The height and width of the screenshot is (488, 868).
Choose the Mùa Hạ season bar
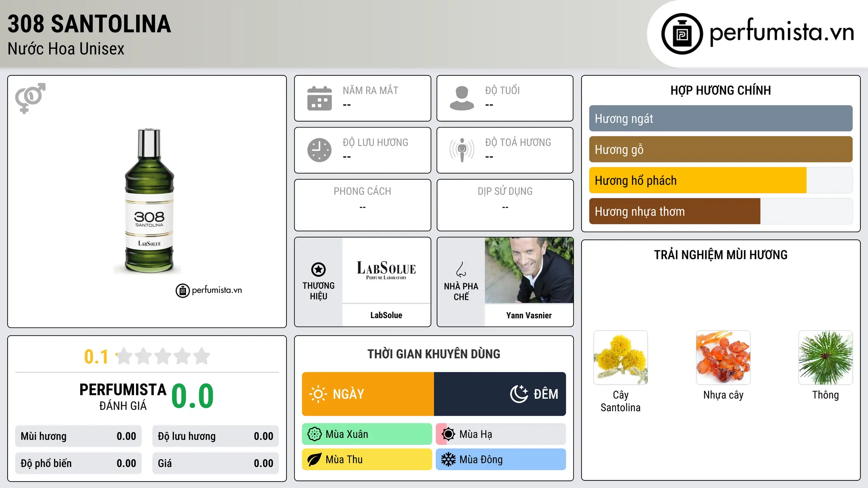coord(501,434)
